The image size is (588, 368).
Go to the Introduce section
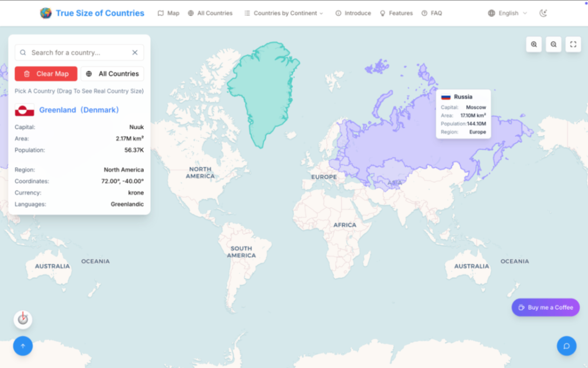click(353, 13)
